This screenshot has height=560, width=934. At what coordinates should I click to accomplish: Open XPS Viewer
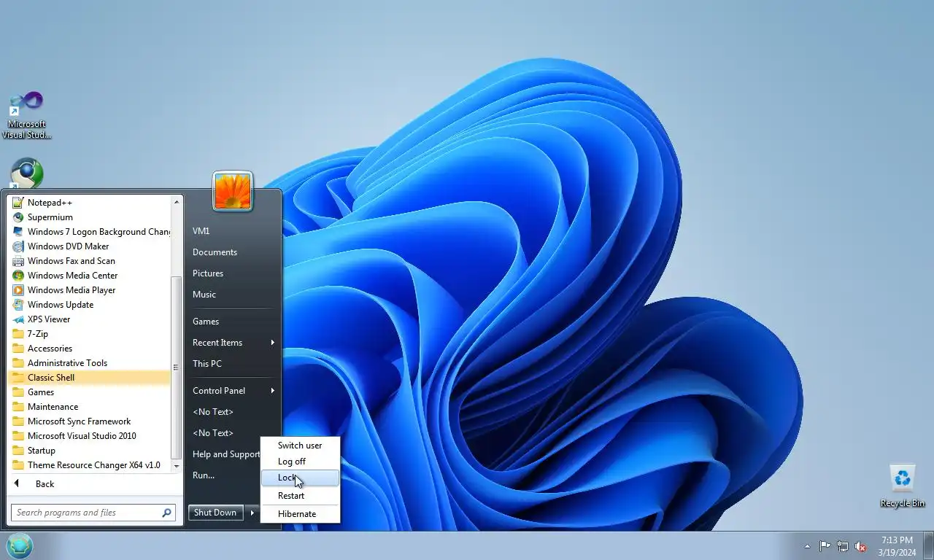click(x=89, y=319)
